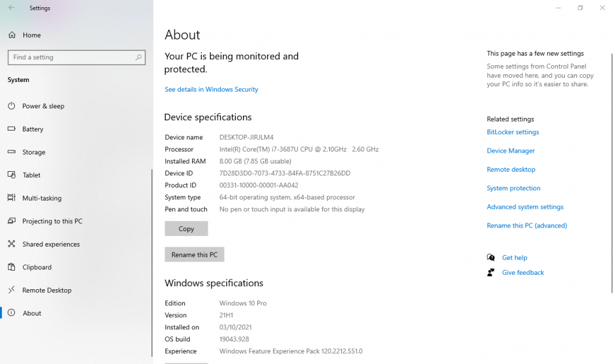Viewport: 613px width, 364px height.
Task: Open See details in Windows Security link
Action: pos(211,89)
